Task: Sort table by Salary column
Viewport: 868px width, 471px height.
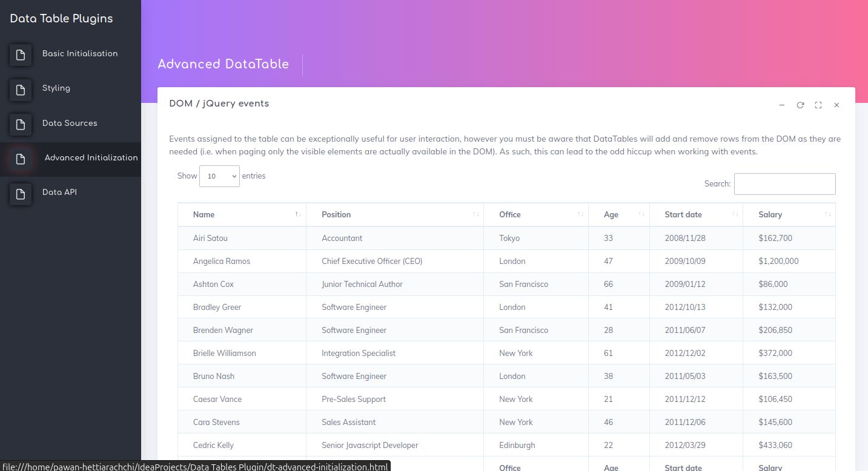Action: pos(788,214)
